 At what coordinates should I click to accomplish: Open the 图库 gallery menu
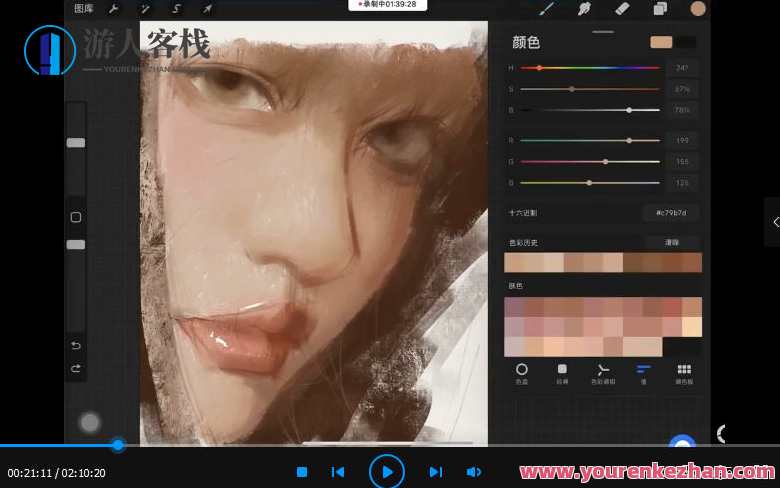pos(84,8)
